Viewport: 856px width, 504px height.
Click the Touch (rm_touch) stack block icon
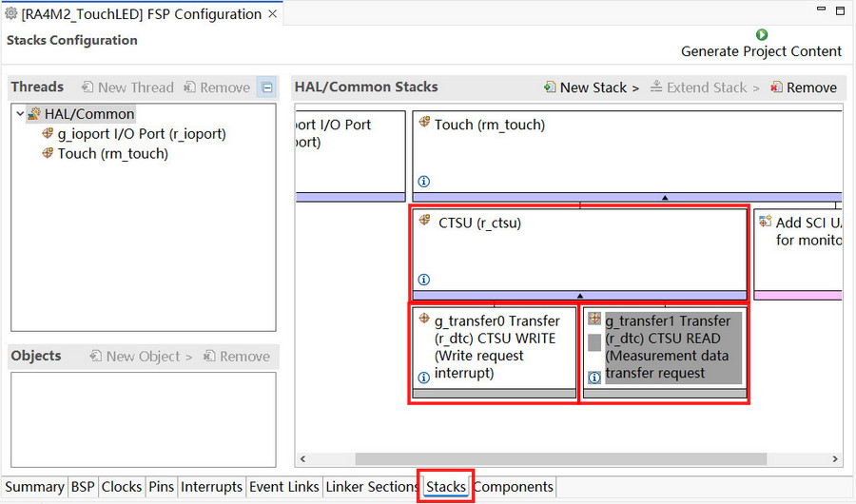[424, 123]
